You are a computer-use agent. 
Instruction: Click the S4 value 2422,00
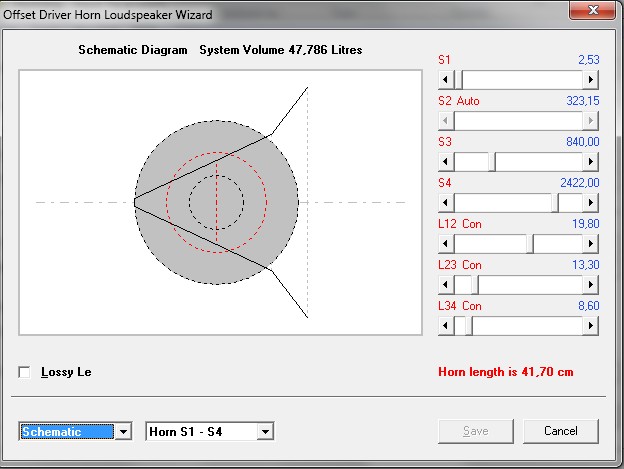pos(580,183)
